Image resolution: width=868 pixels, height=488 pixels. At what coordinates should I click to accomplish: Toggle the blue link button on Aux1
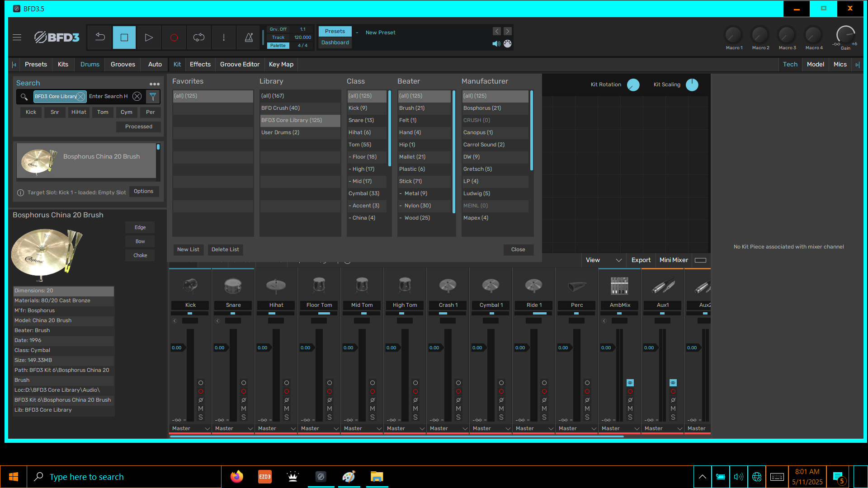point(673,383)
